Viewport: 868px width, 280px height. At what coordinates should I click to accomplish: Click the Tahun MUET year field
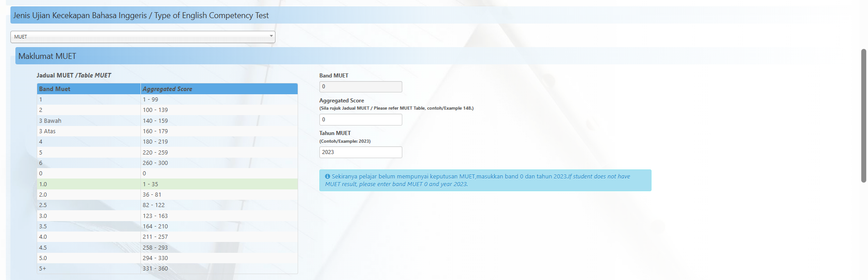tap(361, 152)
